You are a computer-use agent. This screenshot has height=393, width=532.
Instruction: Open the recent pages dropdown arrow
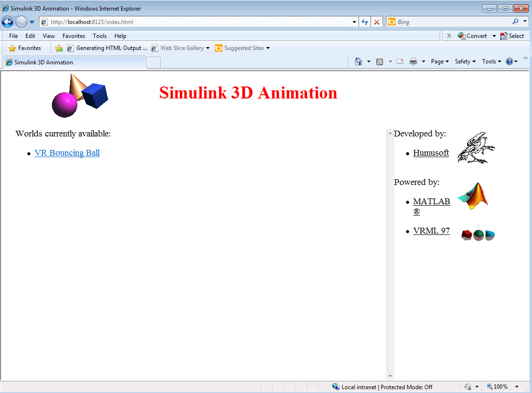32,22
